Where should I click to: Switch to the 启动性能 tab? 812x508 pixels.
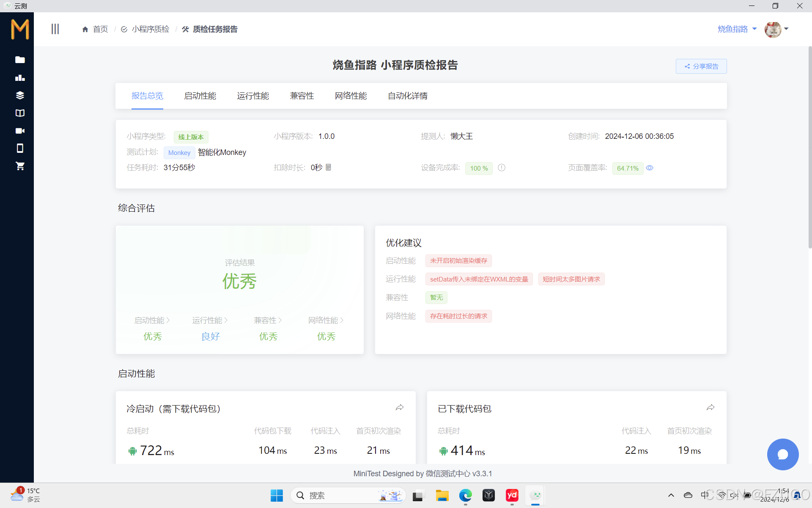click(x=200, y=96)
